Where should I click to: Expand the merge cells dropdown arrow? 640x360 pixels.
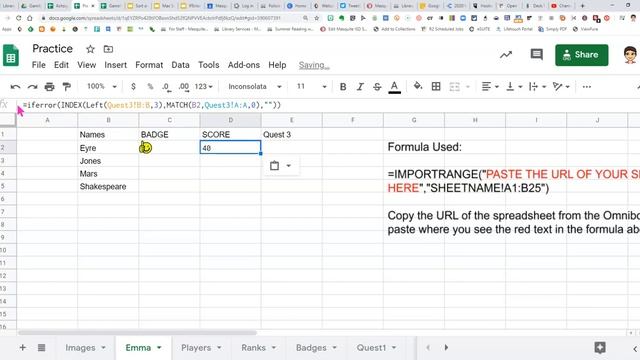pos(468,87)
